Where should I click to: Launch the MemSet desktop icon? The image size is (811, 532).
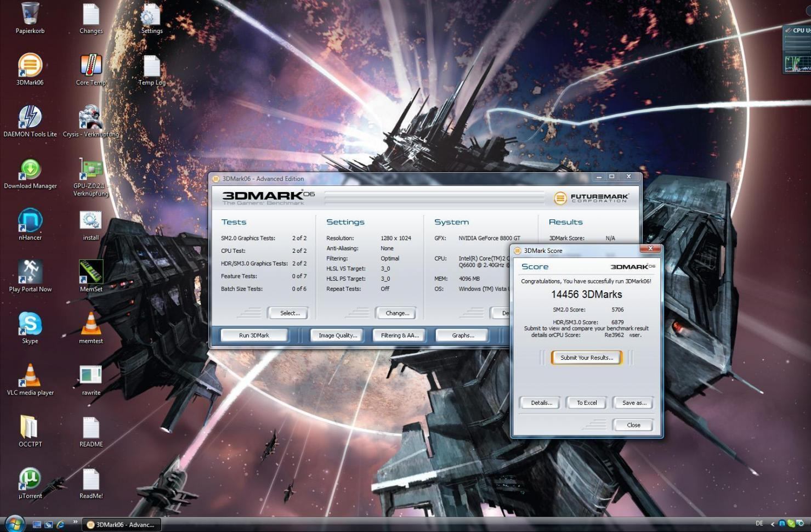91,275
